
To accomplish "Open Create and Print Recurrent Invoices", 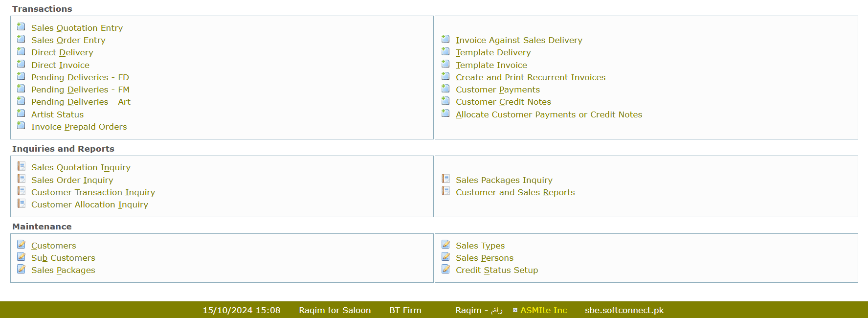I will [x=530, y=77].
